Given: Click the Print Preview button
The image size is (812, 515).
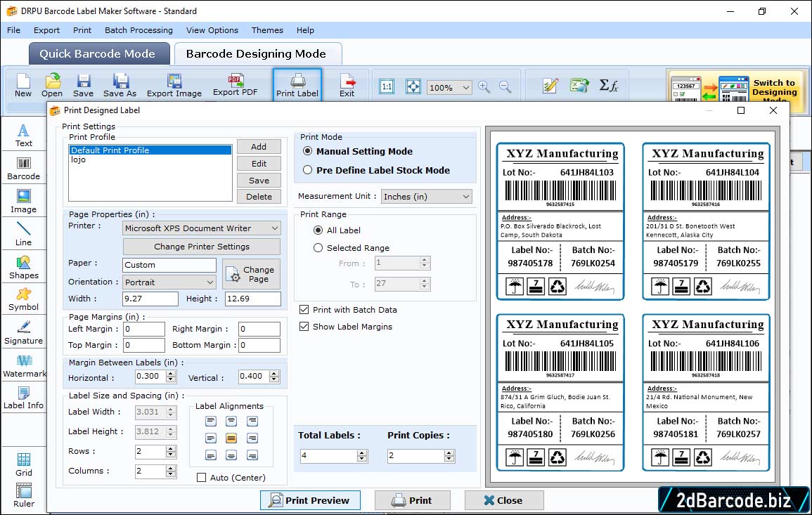Looking at the screenshot, I should click(310, 500).
